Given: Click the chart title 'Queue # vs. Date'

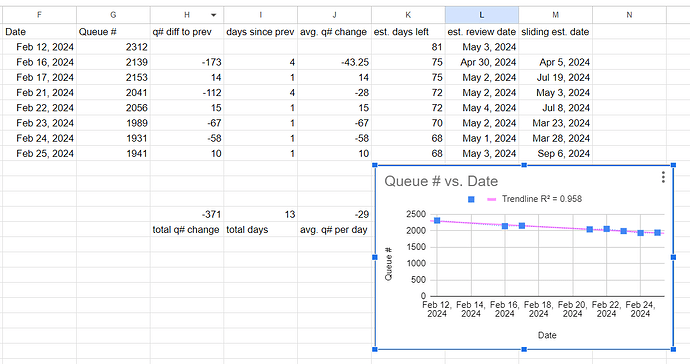Looking at the screenshot, I should click(x=441, y=181).
